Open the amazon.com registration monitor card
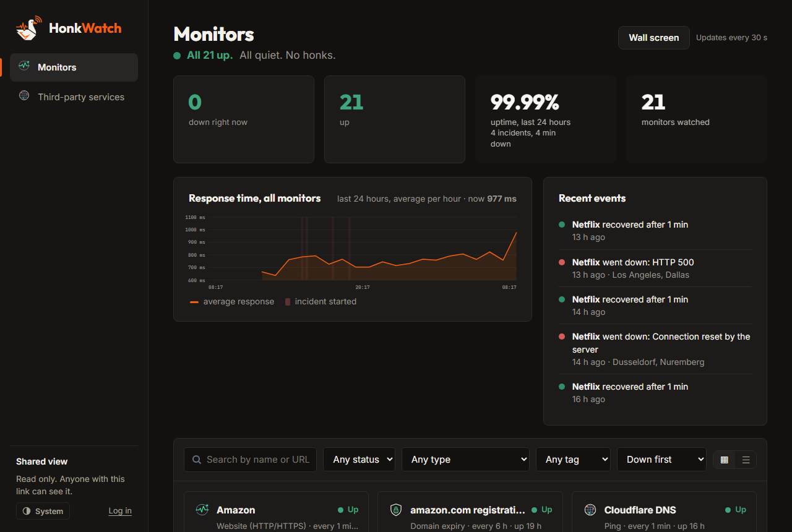The width and height of the screenshot is (792, 532). click(x=470, y=512)
